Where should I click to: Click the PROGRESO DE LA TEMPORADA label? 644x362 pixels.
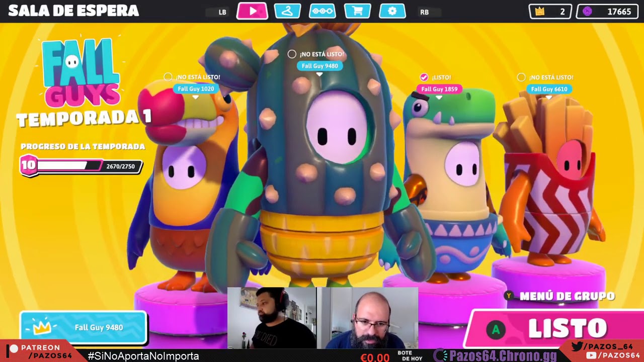[83, 146]
